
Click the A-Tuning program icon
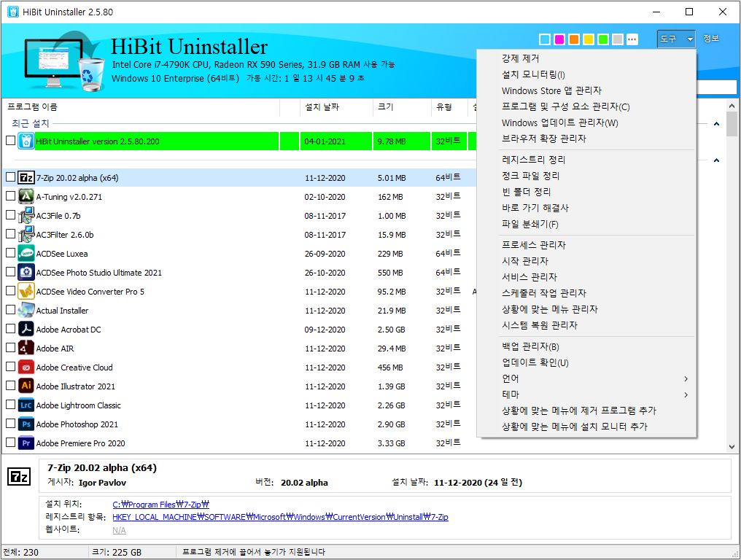(x=26, y=197)
